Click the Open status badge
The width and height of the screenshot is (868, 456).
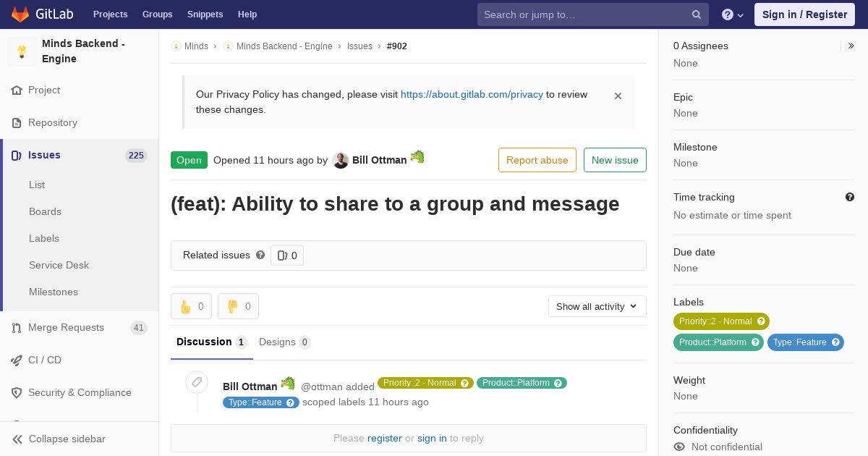click(189, 160)
